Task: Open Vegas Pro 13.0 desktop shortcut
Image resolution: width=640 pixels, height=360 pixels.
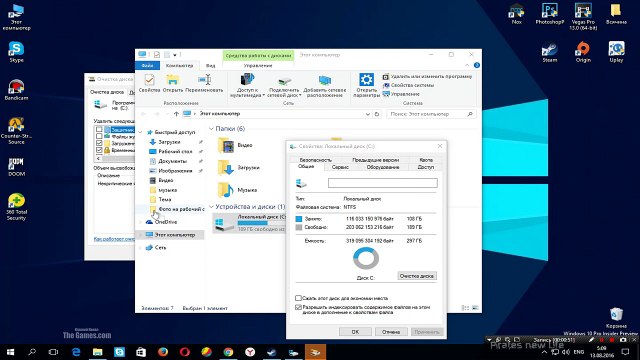Action: point(583,16)
